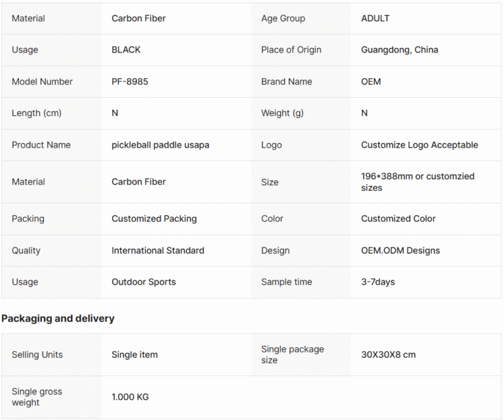This screenshot has height=420, width=504.
Task: Click the Customized Packing value
Action: point(154,219)
